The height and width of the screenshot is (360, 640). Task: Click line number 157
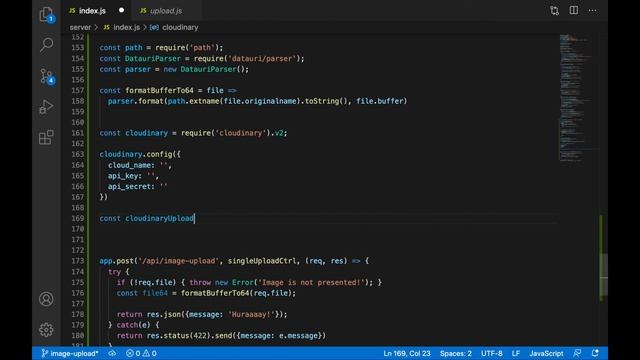pyautogui.click(x=78, y=91)
